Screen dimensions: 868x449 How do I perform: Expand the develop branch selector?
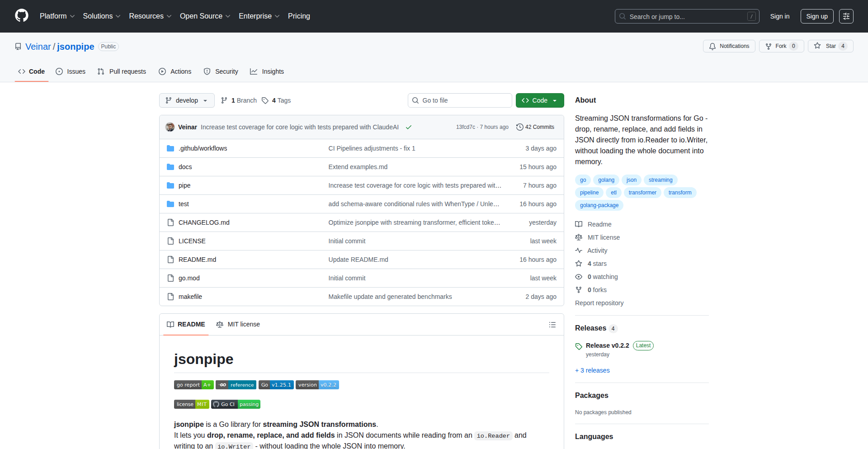coord(186,100)
